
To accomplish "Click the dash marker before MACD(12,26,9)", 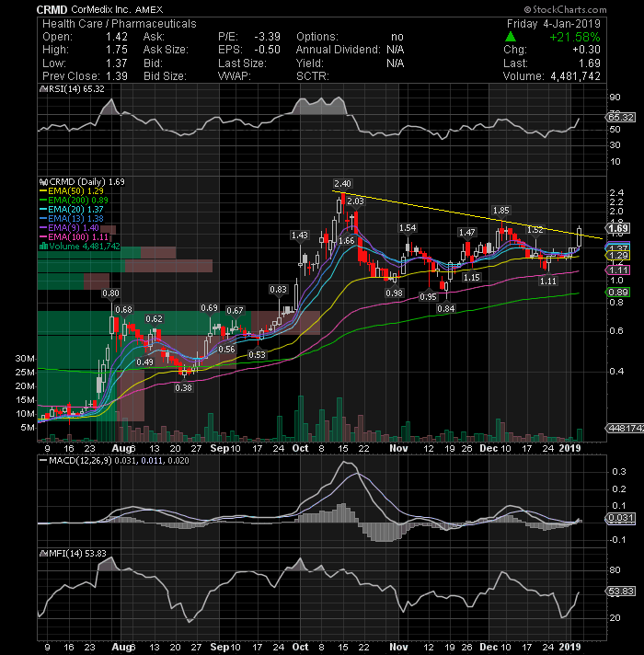I will [43, 460].
